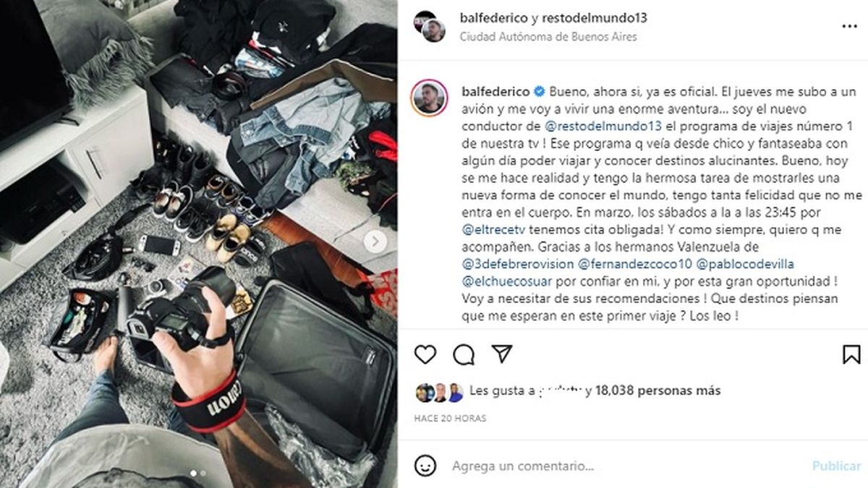The width and height of the screenshot is (868, 488).
Task: Click the Publicar button
Action: tap(836, 466)
